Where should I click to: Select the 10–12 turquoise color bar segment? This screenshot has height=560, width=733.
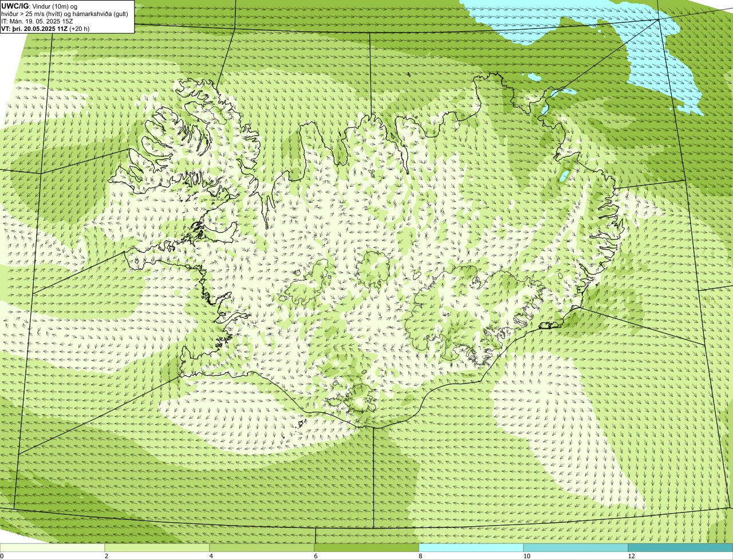click(576, 548)
